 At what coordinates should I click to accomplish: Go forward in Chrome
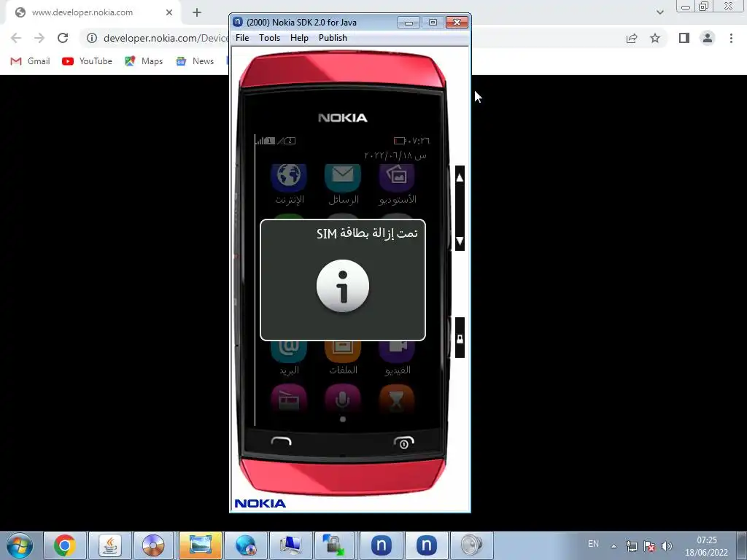[39, 38]
